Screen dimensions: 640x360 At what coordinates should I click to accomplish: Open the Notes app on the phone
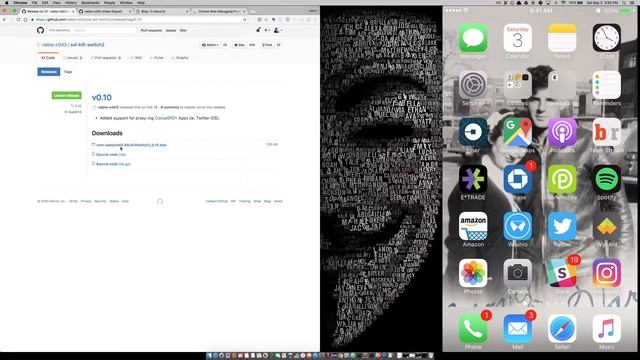(562, 38)
